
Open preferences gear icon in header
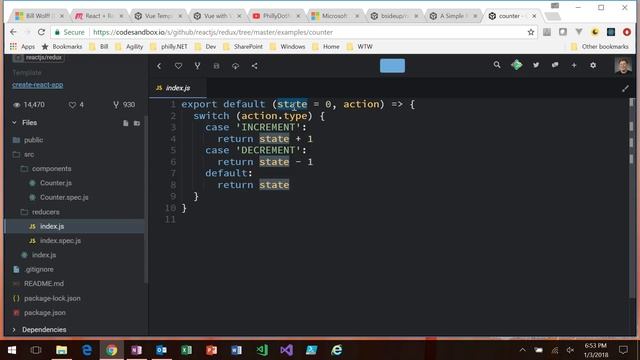coord(593,65)
